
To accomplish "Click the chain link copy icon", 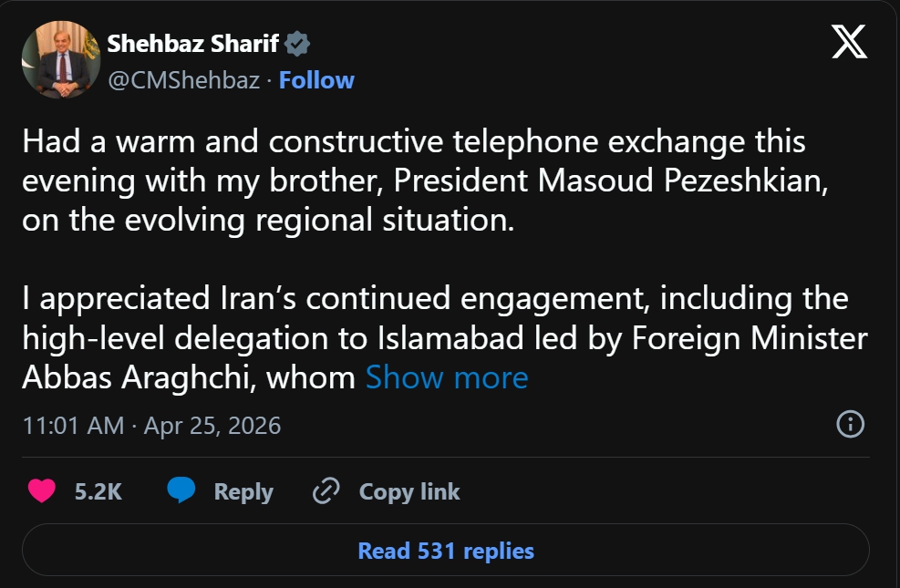I will click(326, 491).
